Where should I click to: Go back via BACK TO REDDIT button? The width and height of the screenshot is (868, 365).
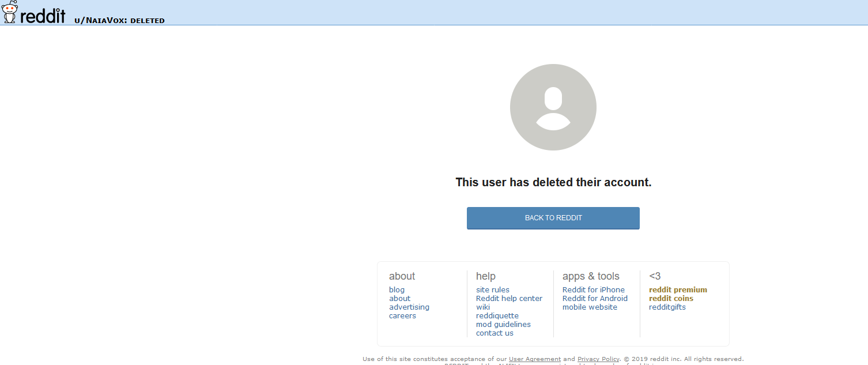(x=553, y=218)
